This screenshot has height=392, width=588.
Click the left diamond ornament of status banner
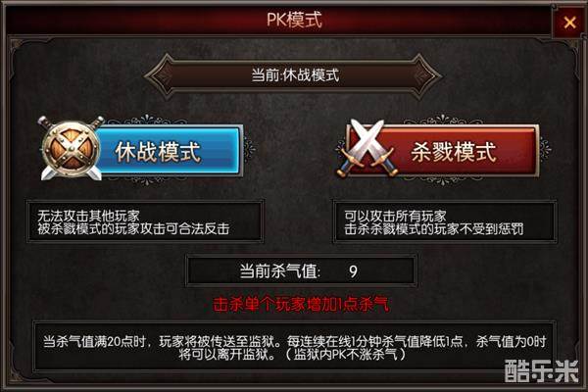click(161, 75)
